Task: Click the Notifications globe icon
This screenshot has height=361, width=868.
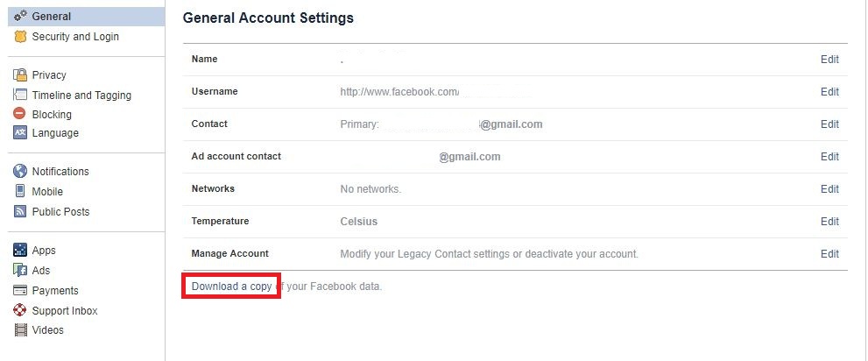Action: click(20, 172)
